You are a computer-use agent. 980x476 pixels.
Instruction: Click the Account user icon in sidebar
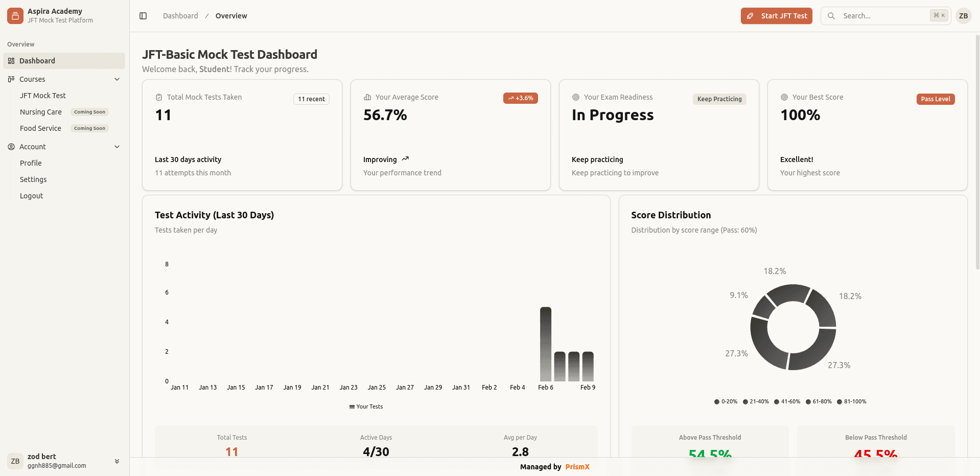[11, 147]
